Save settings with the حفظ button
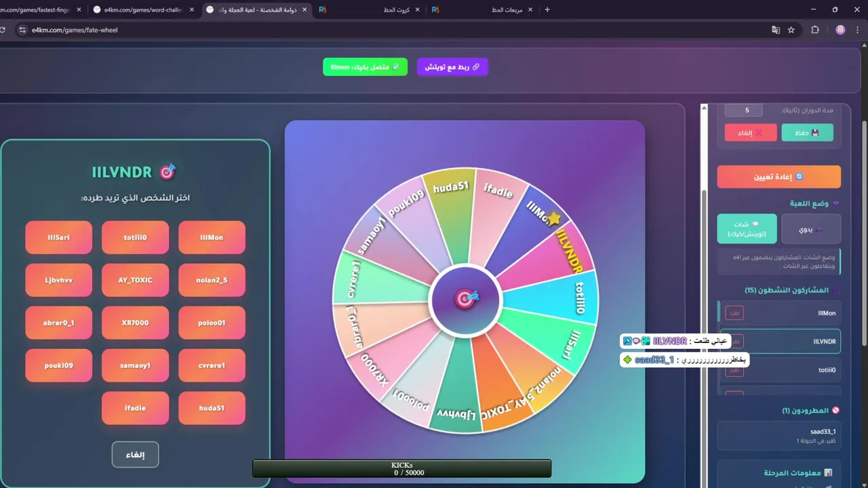 807,133
